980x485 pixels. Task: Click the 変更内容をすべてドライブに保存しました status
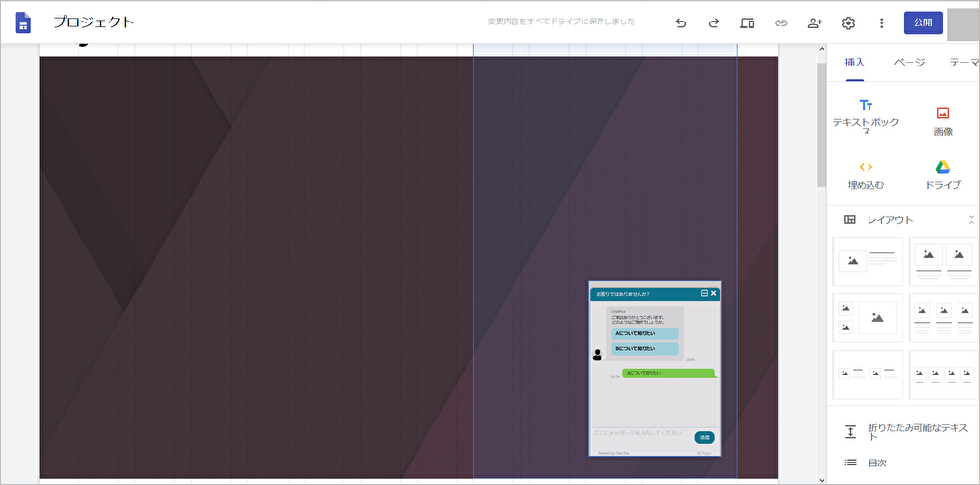pyautogui.click(x=561, y=22)
